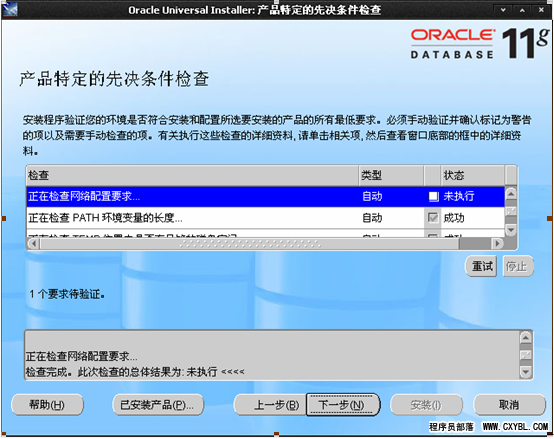Viewport: 554px width, 439px height.
Task: Click the Oracle Database 11g logo
Action: pyautogui.click(x=480, y=43)
